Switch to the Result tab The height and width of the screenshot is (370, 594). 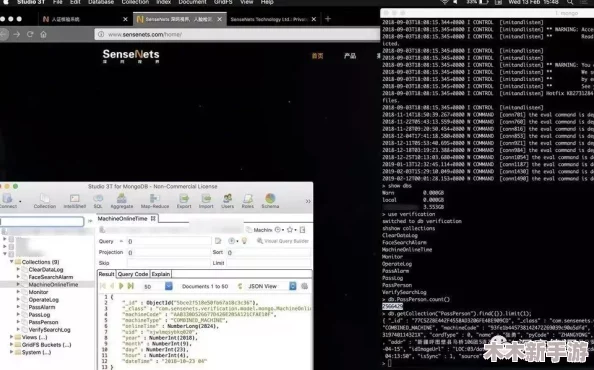tap(106, 274)
